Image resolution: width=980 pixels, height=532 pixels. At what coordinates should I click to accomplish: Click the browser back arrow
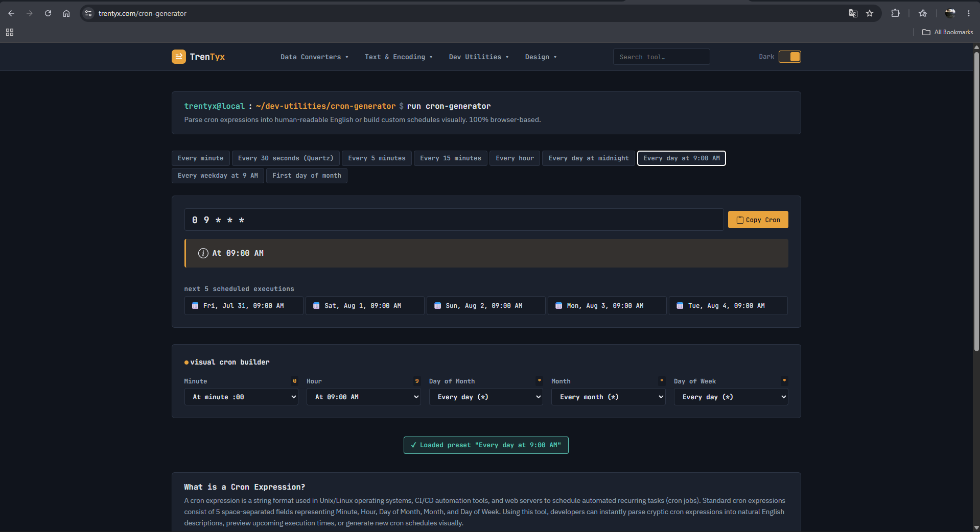(11, 13)
